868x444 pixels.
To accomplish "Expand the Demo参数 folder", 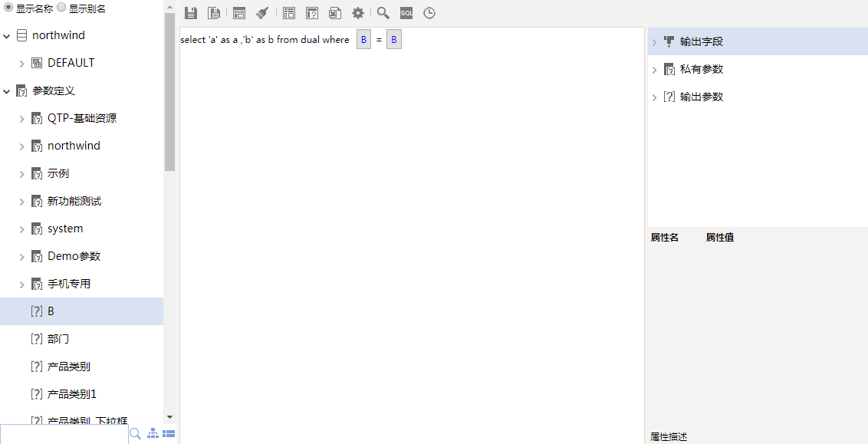I will pos(22,257).
